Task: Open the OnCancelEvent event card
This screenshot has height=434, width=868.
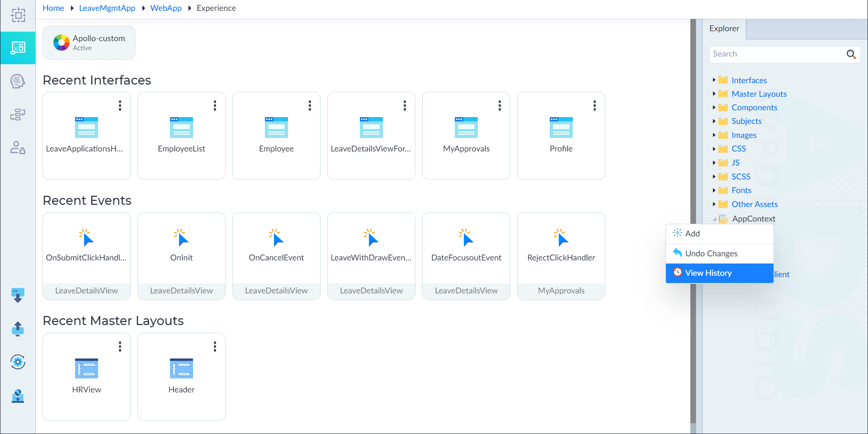Action: point(276,256)
